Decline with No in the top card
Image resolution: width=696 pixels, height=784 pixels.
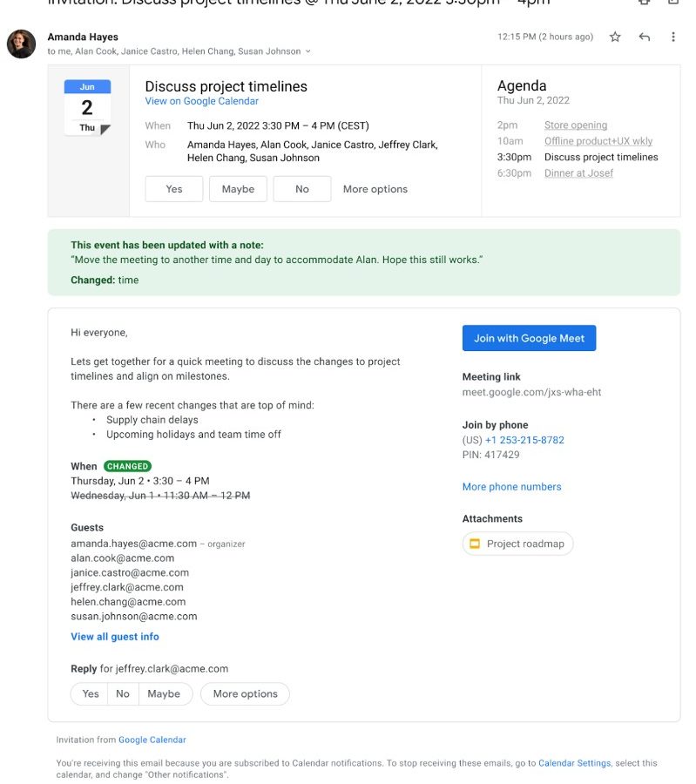click(301, 189)
